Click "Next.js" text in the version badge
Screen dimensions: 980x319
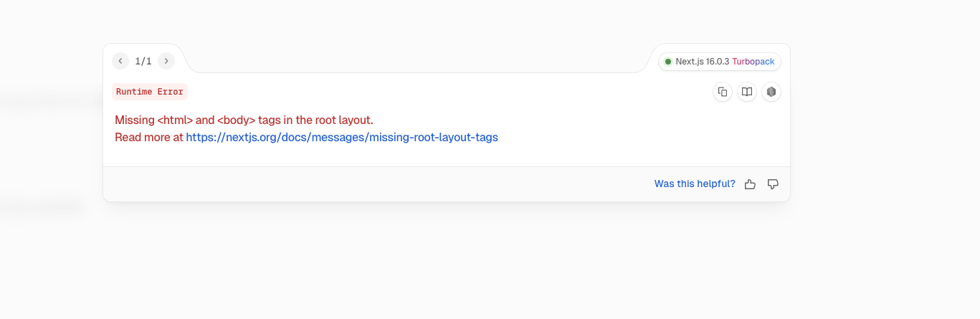(690, 62)
